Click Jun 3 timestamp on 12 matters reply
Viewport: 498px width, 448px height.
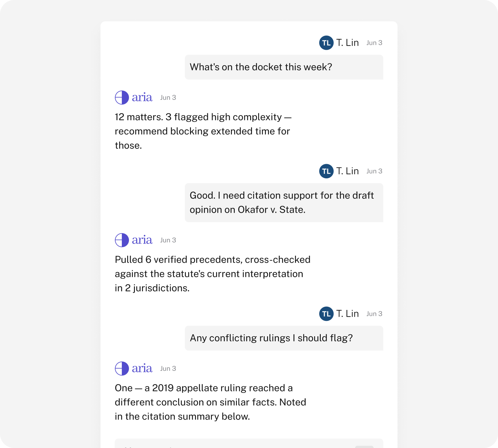click(x=168, y=97)
